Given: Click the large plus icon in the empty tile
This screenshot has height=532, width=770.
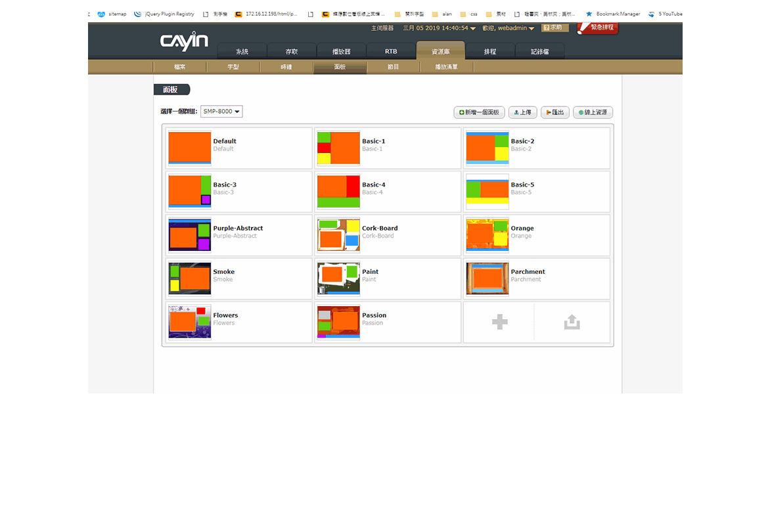Looking at the screenshot, I should point(499,322).
